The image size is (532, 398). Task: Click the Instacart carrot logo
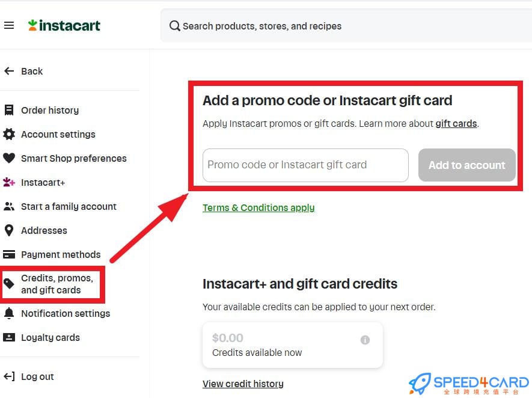click(x=32, y=25)
